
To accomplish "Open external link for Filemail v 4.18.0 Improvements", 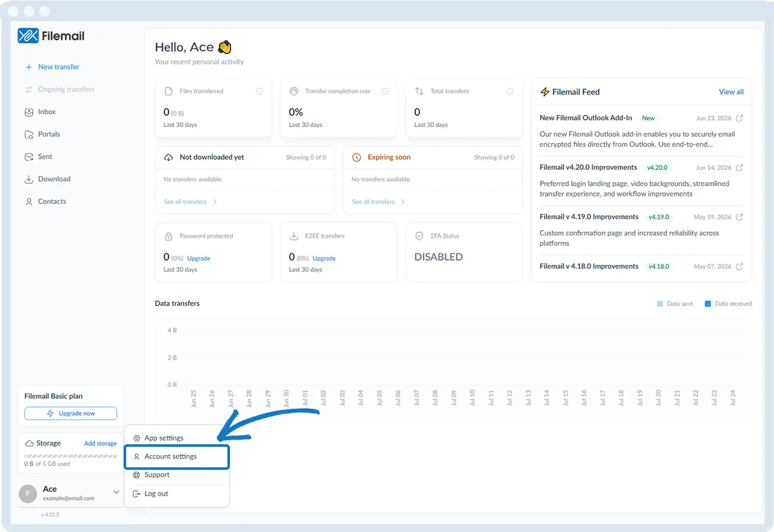I will click(x=739, y=266).
